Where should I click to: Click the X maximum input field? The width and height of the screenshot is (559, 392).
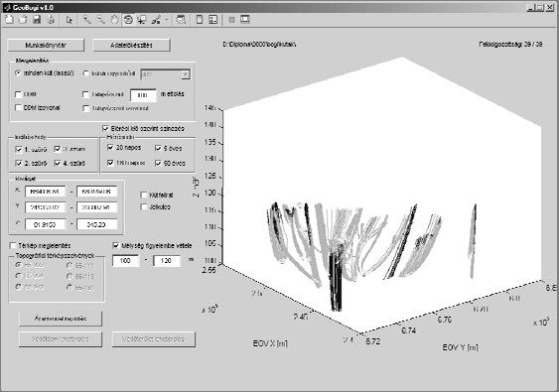[x=97, y=192]
